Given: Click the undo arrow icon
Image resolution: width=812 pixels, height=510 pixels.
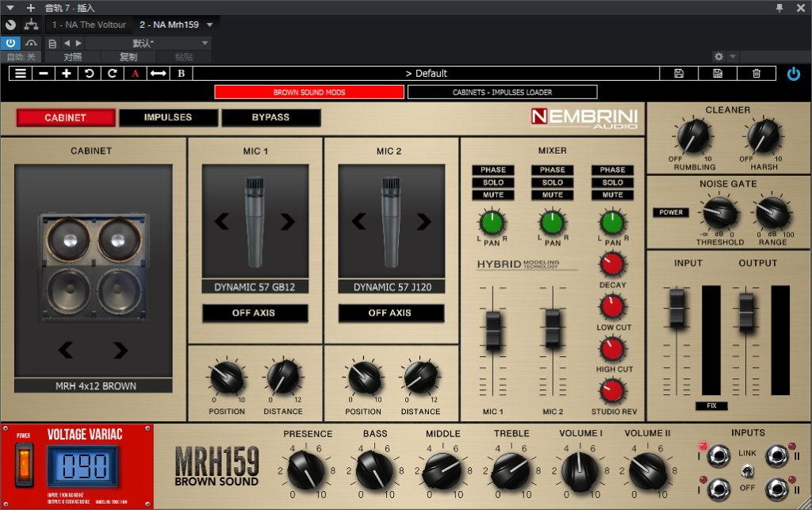Looking at the screenshot, I should coord(89,74).
